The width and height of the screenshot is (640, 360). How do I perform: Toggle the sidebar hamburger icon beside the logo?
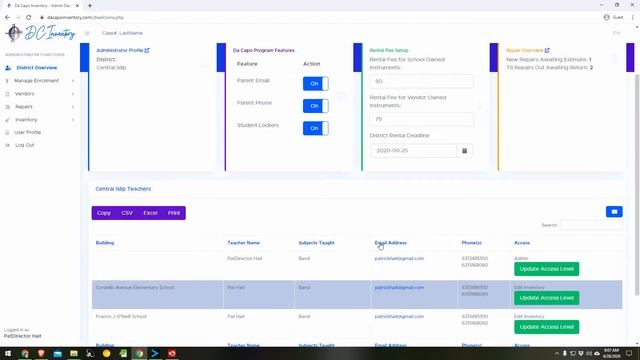point(87,33)
